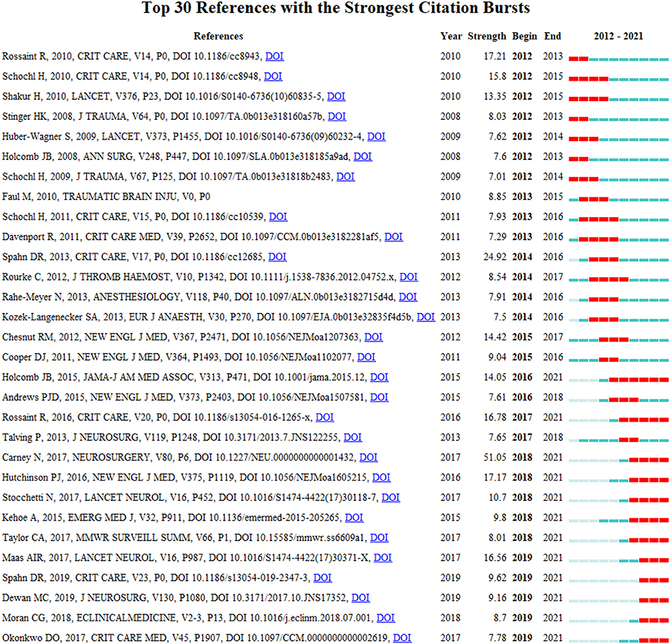Image resolution: width=670 pixels, height=644 pixels.
Task: Click DOI link for Kozek-Langenecker SA 2013
Action: (426, 317)
